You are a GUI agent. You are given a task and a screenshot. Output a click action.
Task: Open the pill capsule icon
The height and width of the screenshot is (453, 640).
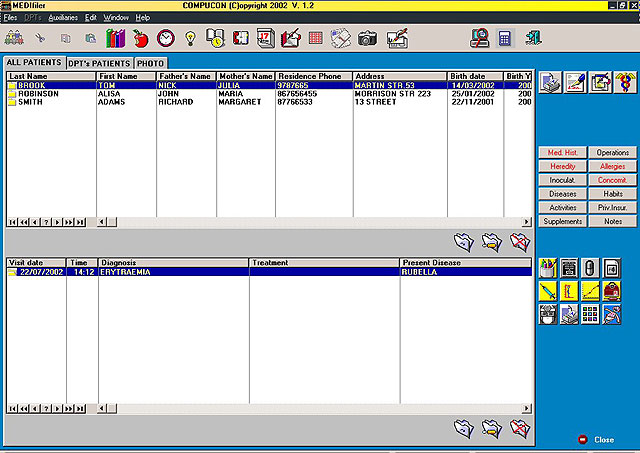click(x=590, y=269)
